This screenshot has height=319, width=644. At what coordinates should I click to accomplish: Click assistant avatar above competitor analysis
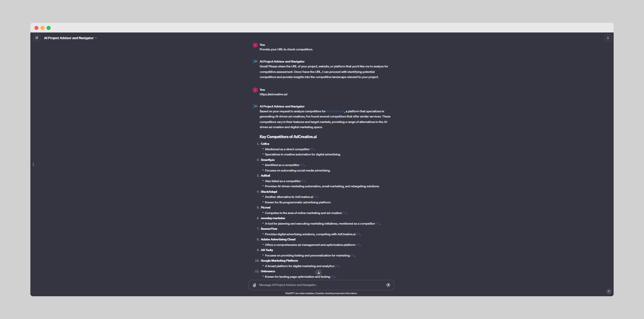(255, 107)
